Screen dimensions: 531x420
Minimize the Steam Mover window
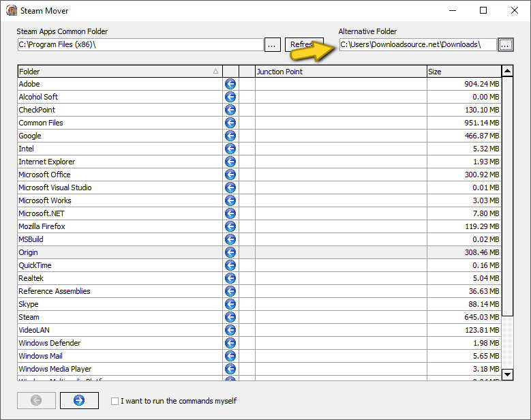[x=453, y=10]
